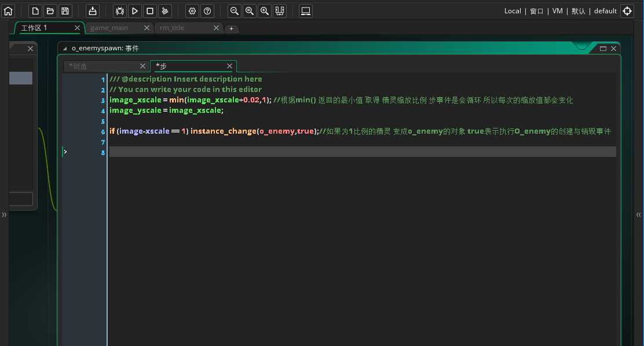The width and height of the screenshot is (644, 346).
Task: Reset zoom with the magnifier icon
Action: click(x=249, y=11)
